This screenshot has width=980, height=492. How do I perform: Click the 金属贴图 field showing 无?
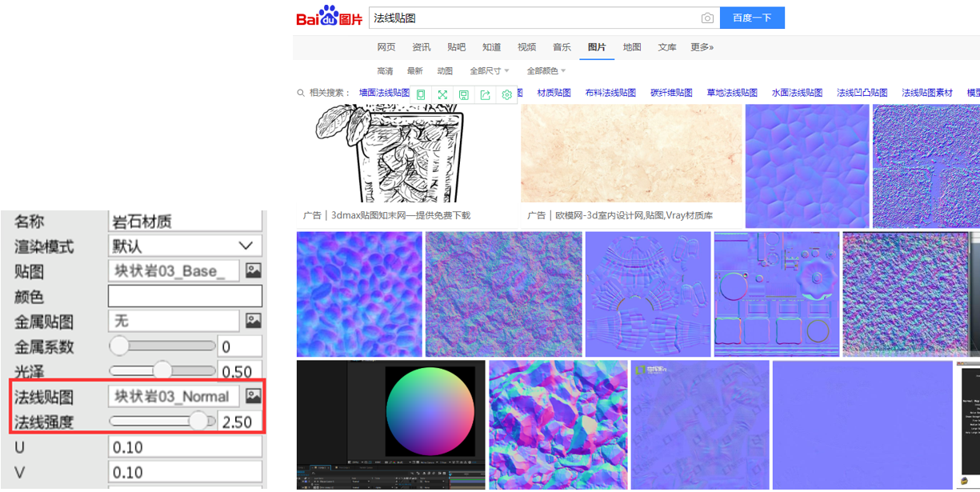coord(174,321)
